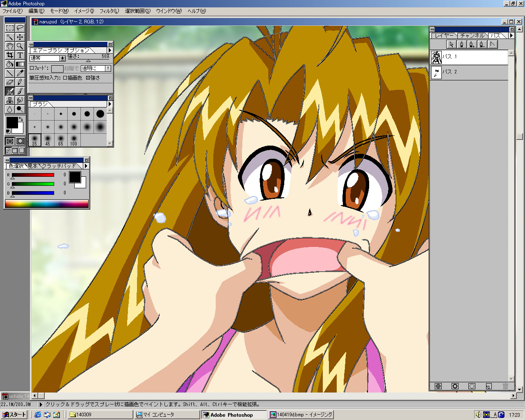Select the Dodge tool
Screen dimensions: 525x420
pos(20,109)
